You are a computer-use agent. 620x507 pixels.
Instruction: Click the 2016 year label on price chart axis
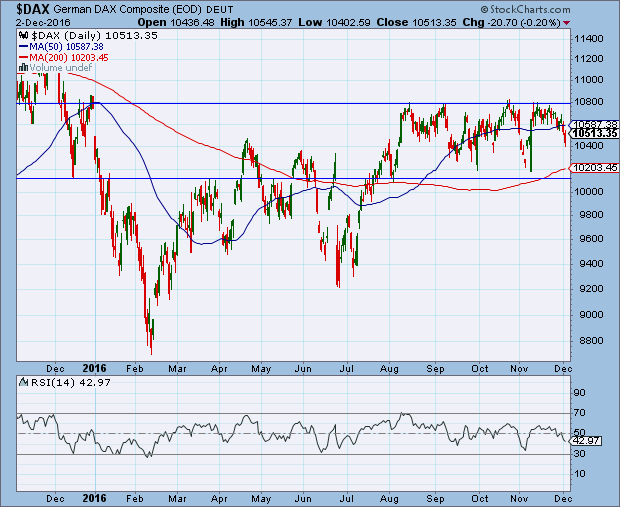(x=96, y=364)
